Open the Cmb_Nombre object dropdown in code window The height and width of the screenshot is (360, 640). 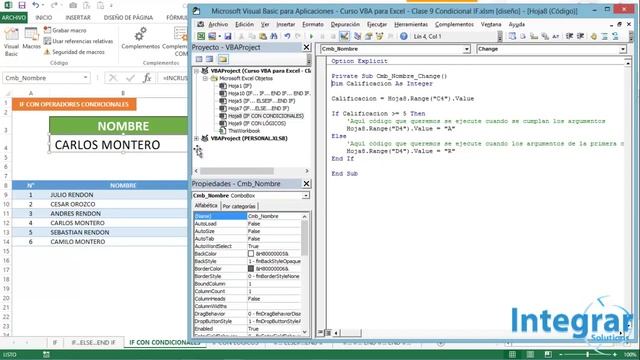(x=467, y=49)
